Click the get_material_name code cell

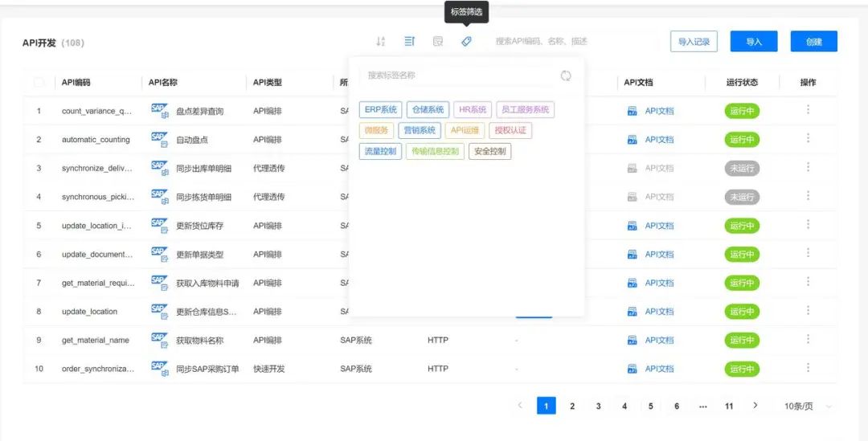[95, 341]
